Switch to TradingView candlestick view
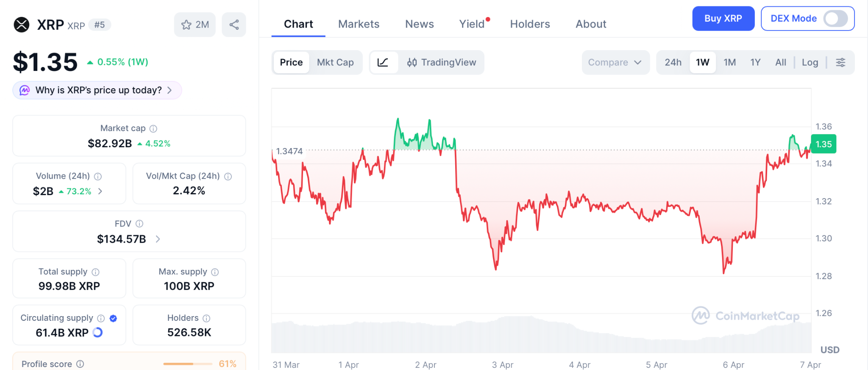The image size is (868, 370). (x=442, y=62)
